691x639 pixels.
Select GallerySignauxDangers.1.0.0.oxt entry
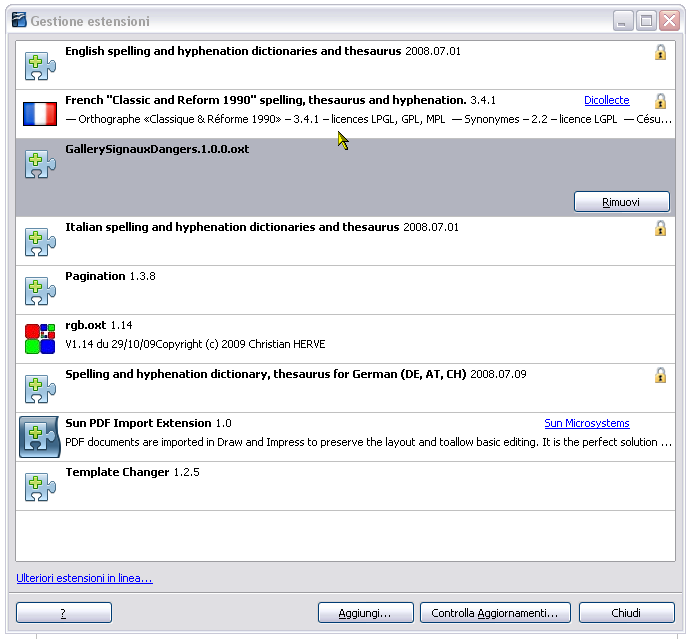point(346,178)
